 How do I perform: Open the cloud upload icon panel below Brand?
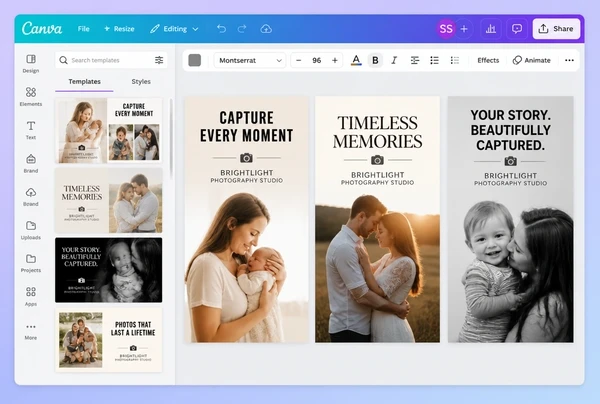click(31, 197)
